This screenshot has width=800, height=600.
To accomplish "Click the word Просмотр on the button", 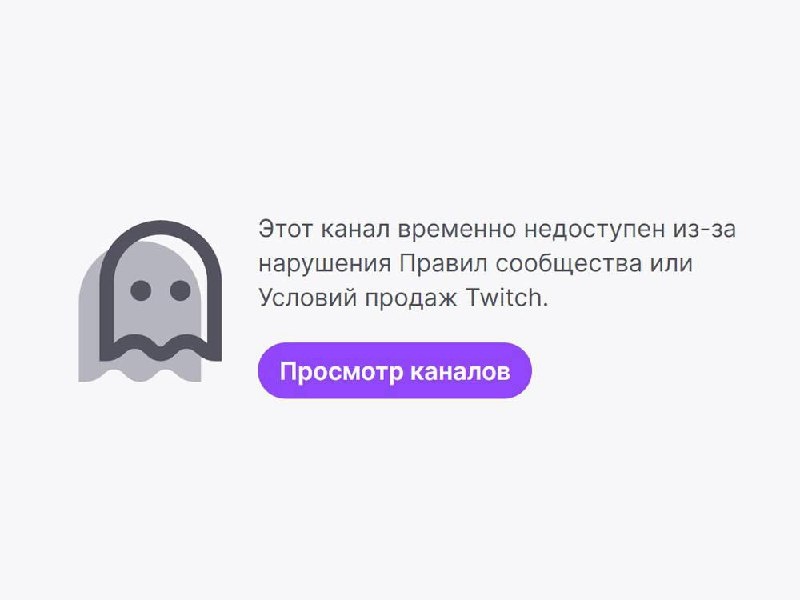I will pos(341,371).
